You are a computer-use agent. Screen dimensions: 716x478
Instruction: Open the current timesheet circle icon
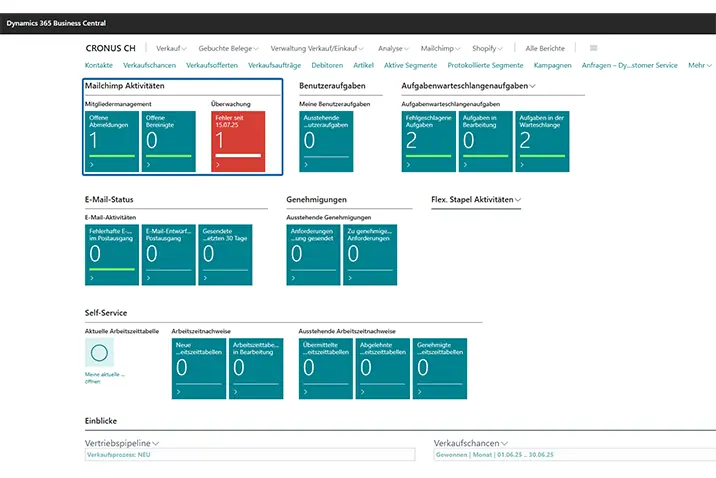[x=99, y=352]
